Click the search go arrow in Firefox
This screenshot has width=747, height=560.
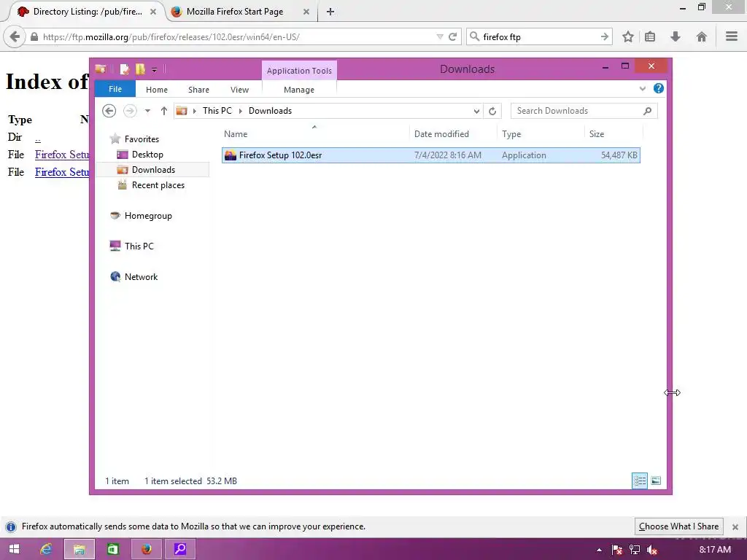(605, 36)
